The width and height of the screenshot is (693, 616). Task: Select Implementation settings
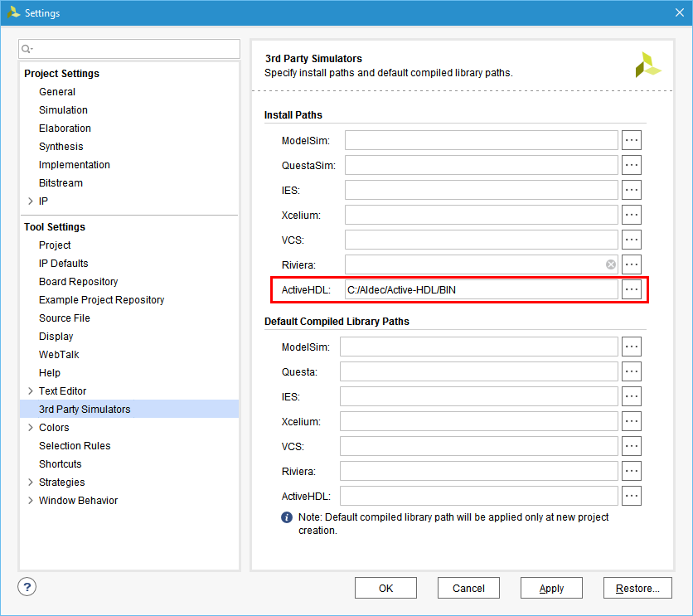coord(75,164)
